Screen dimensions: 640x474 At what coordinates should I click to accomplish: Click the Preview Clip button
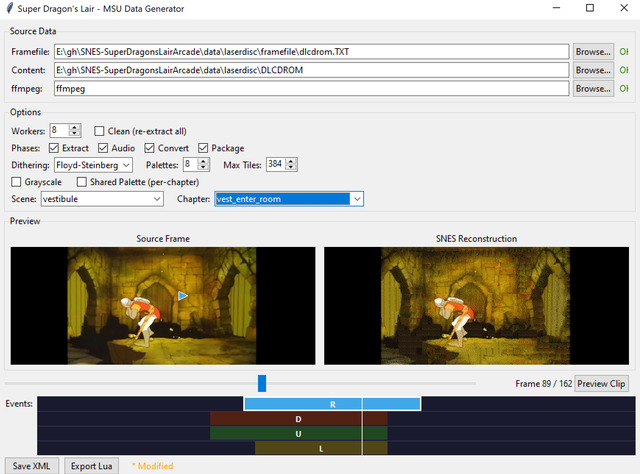tap(602, 383)
